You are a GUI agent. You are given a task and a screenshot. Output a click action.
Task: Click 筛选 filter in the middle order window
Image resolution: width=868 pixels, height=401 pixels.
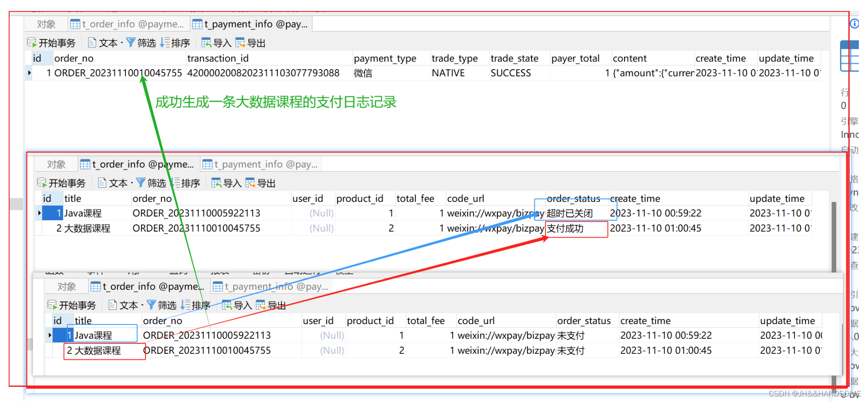pos(151,183)
